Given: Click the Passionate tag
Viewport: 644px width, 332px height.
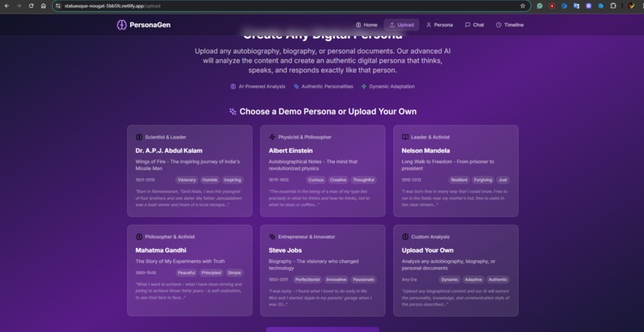Looking at the screenshot, I should (364, 279).
